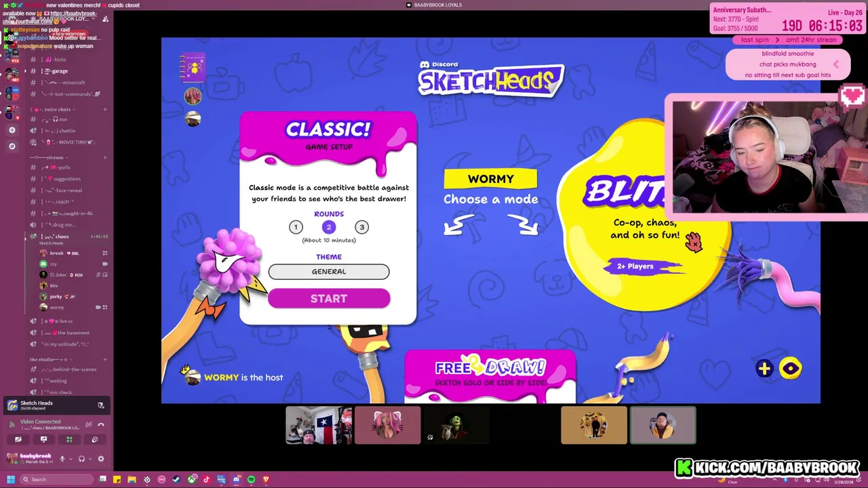Click the yellow plus invite icon

[x=764, y=368]
